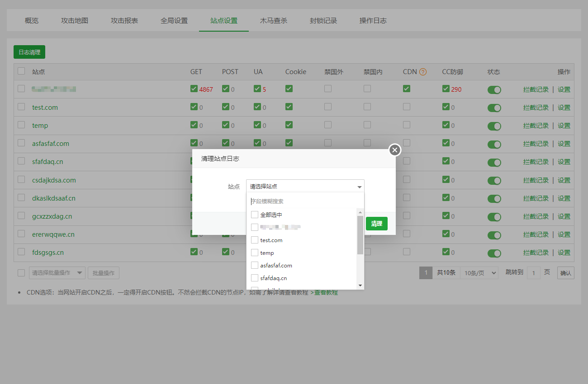Open 拦截记录 for the temp site
This screenshot has width=588, height=384.
(x=536, y=126)
